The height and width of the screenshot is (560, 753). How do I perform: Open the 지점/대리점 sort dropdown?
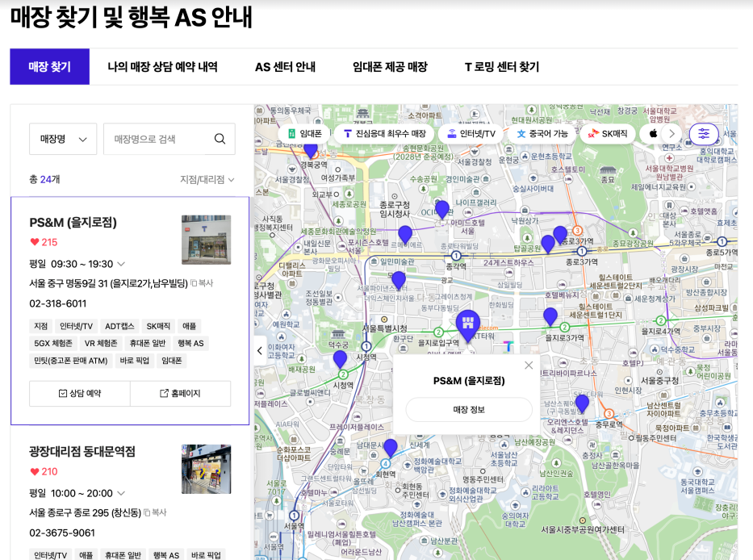(x=207, y=180)
